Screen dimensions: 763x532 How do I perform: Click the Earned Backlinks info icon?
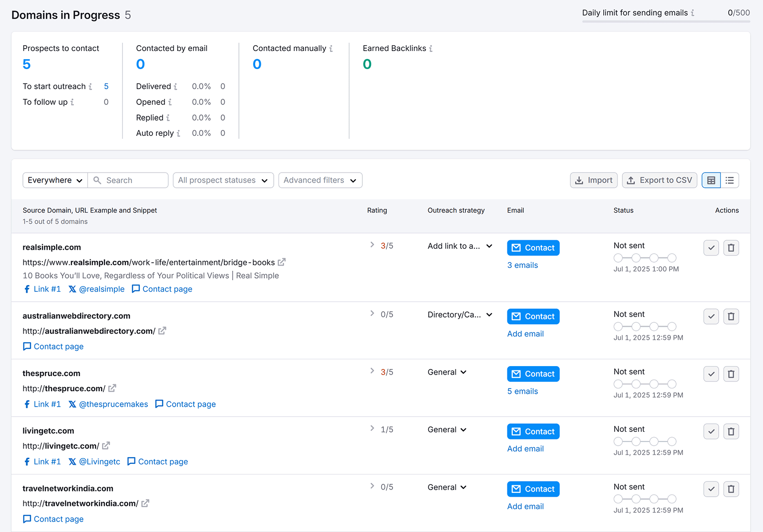coord(431,48)
